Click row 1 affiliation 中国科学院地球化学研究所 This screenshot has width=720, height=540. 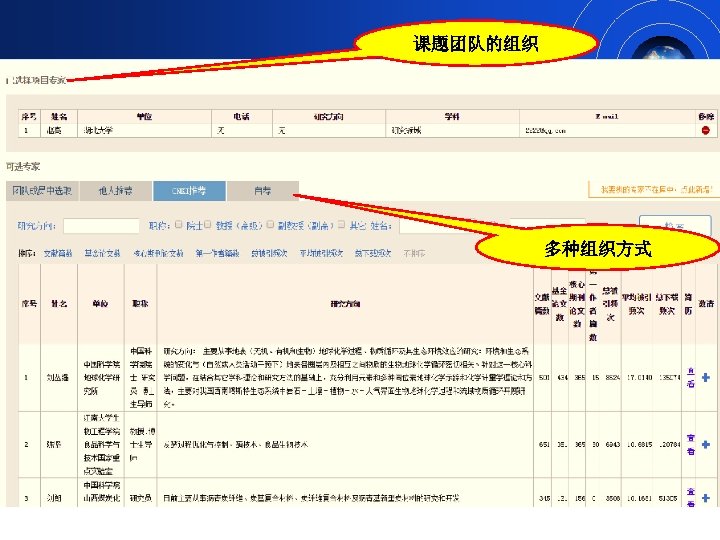point(101,377)
